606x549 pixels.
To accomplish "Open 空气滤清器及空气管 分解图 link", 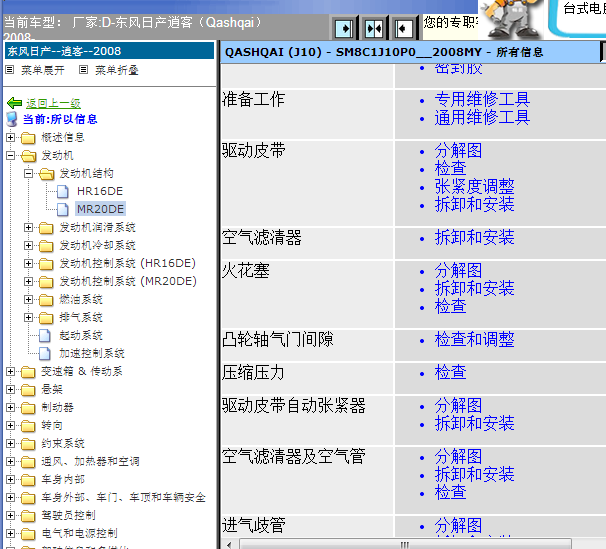I will click(x=458, y=457).
